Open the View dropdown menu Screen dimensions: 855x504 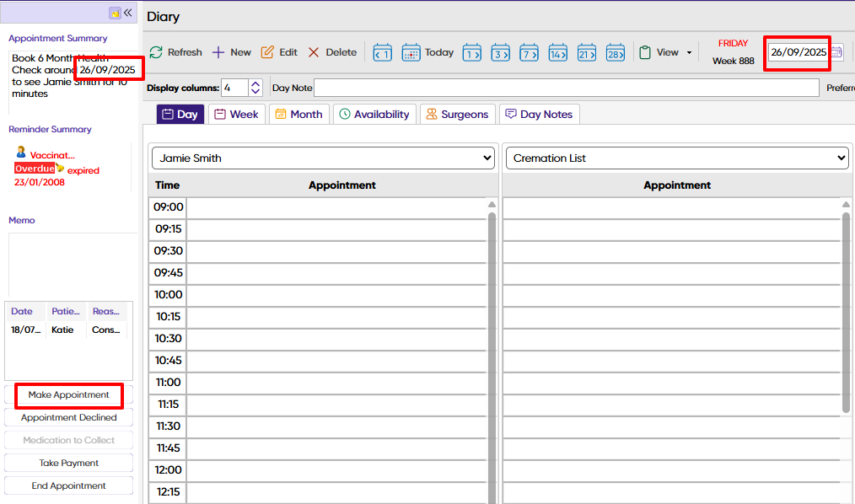[666, 52]
